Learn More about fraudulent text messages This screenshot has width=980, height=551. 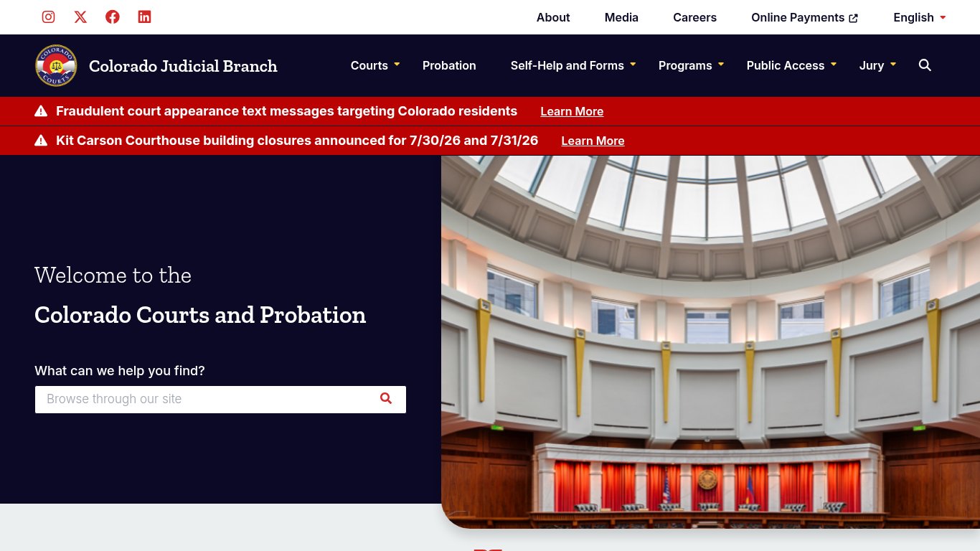[x=572, y=111]
